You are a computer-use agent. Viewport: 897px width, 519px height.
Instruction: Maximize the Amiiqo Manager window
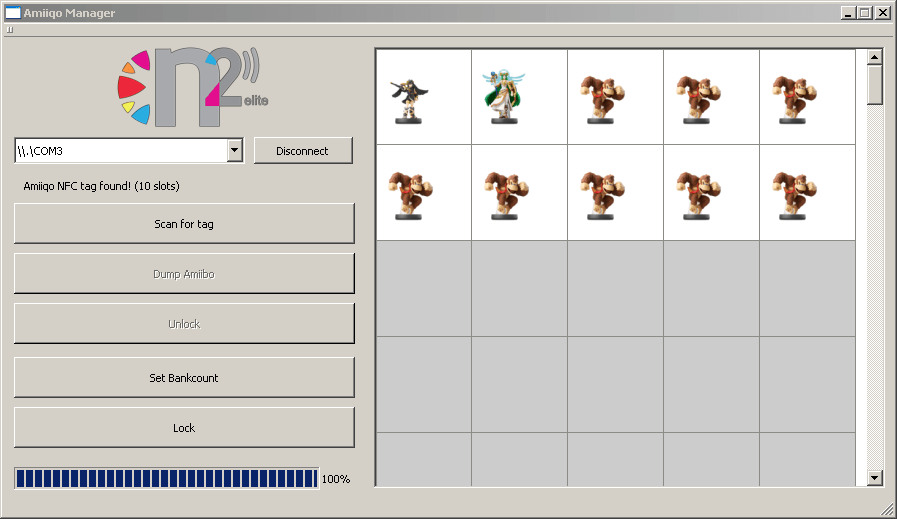tap(864, 13)
